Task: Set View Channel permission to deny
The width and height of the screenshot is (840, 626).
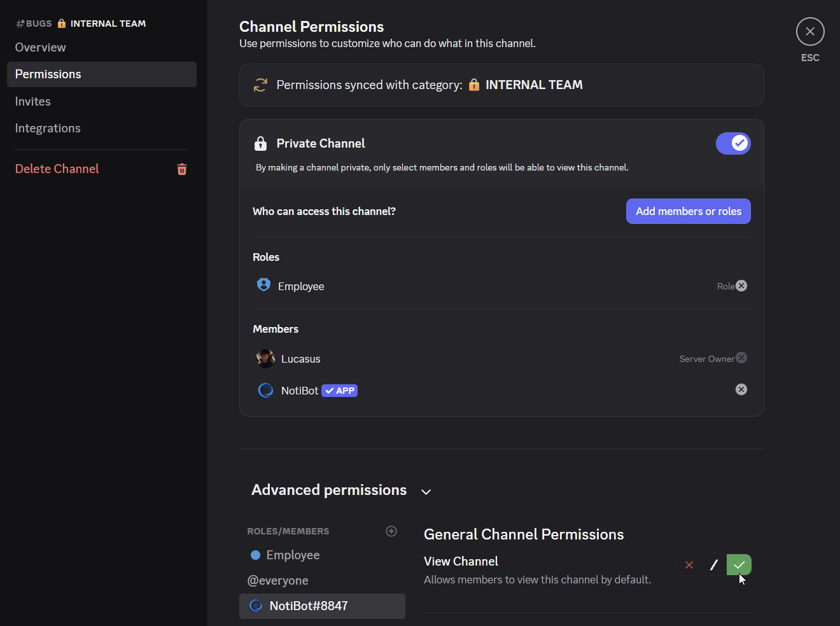Action: click(x=689, y=564)
